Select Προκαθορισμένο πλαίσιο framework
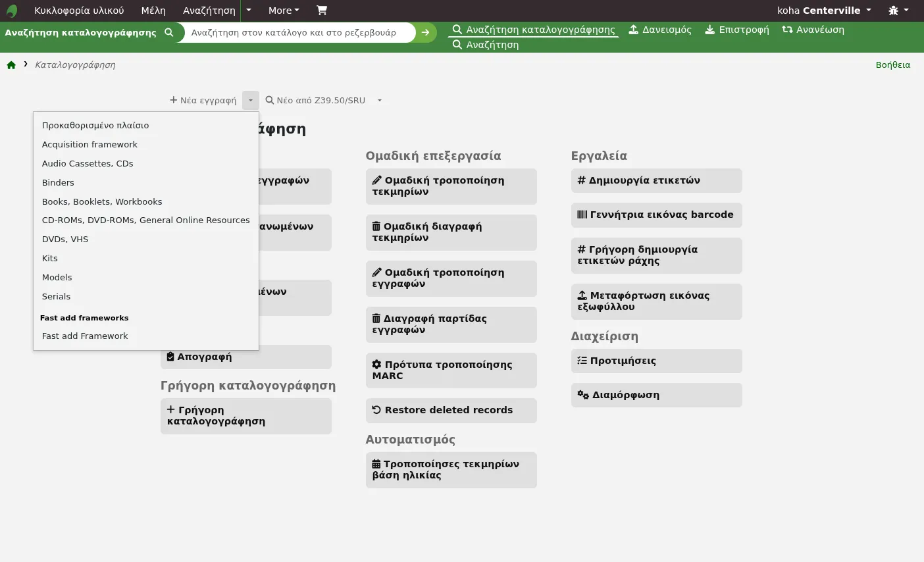 [x=145, y=126]
